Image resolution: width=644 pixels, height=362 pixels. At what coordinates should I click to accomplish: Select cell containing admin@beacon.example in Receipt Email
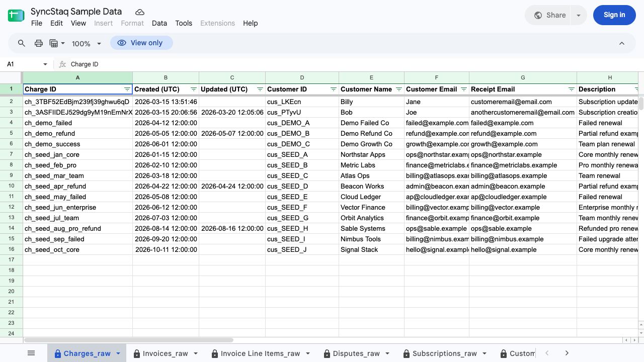pos(523,186)
